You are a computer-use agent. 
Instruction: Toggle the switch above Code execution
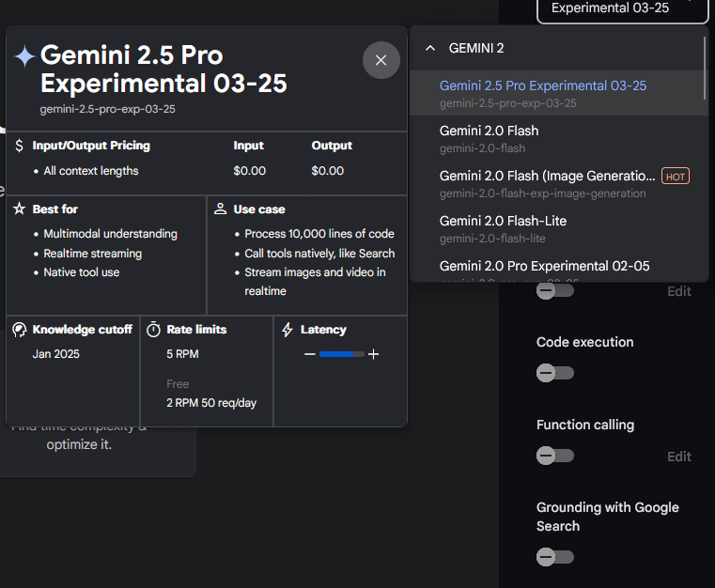coord(555,290)
